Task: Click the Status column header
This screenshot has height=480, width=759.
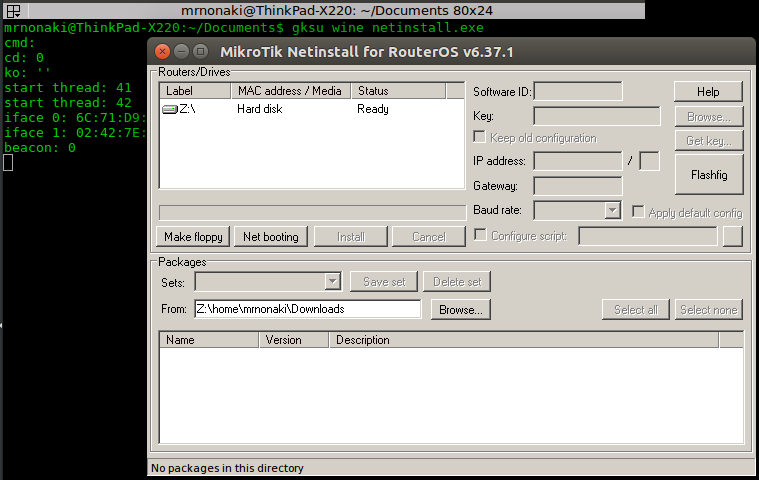Action: point(398,91)
